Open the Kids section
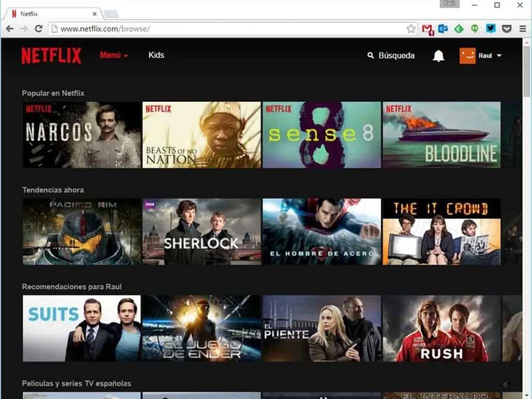 tap(156, 56)
